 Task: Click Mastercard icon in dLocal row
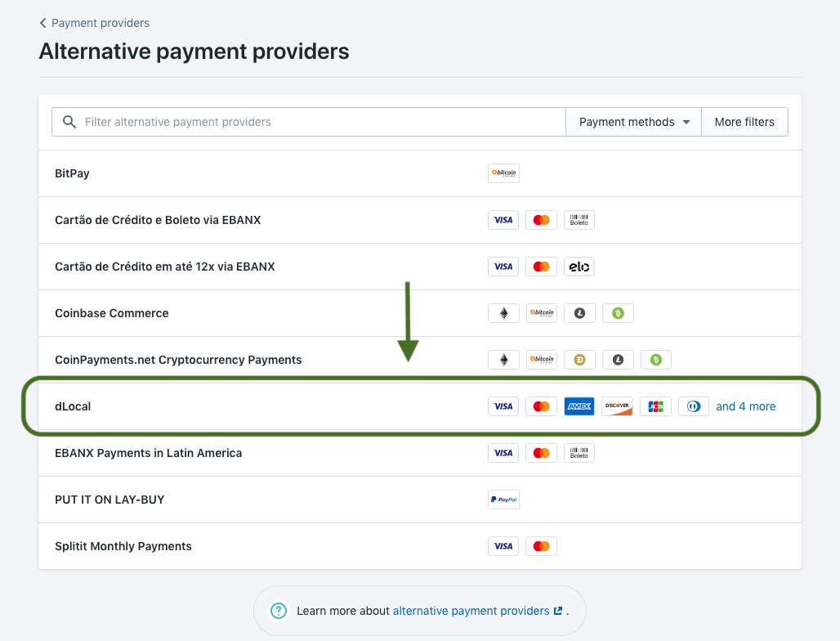[542, 406]
